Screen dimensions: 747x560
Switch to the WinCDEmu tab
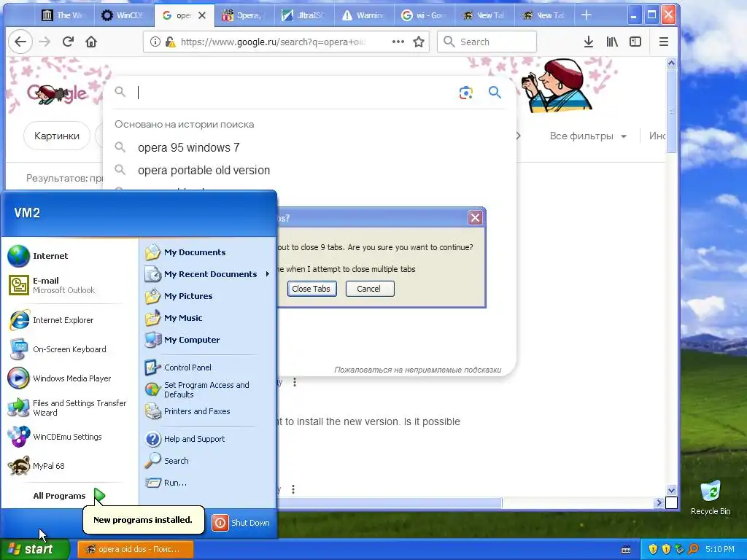(x=123, y=15)
